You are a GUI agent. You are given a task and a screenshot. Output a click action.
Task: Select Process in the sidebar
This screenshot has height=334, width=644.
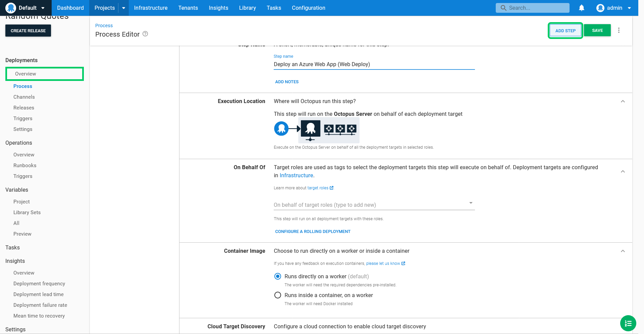[23, 86]
